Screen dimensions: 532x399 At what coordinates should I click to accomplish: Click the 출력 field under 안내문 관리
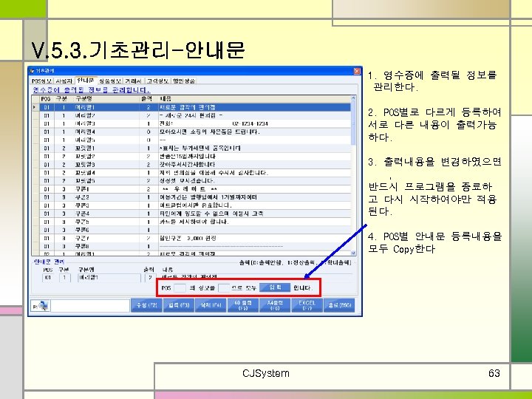pos(150,278)
